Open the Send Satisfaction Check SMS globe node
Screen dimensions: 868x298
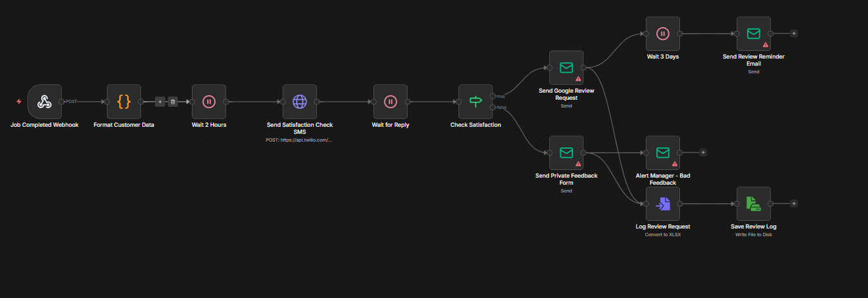coord(299,102)
